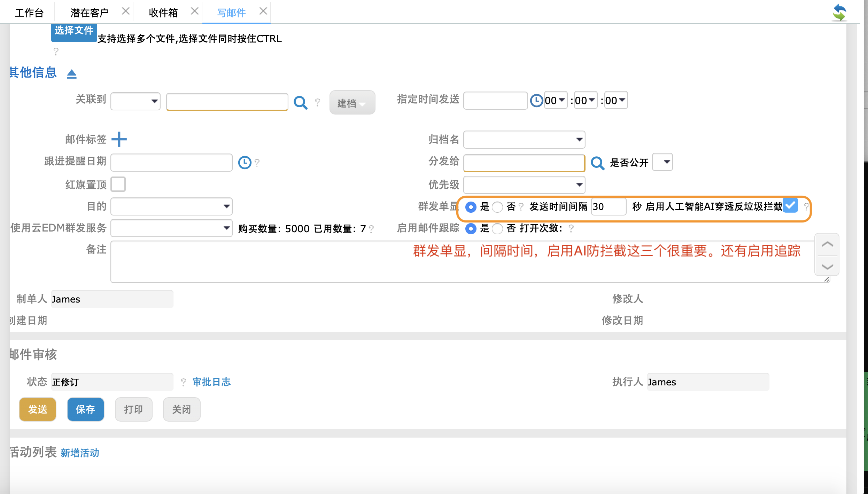Image resolution: width=868 pixels, height=494 pixels.
Task: Collapse 其他信息 section with triangle icon
Action: 72,74
